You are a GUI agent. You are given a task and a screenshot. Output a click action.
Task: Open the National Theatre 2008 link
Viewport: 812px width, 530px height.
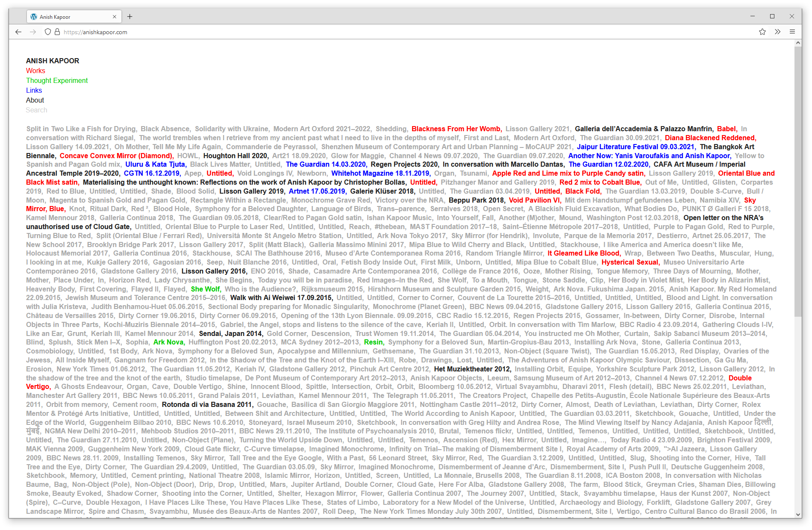(x=224, y=475)
